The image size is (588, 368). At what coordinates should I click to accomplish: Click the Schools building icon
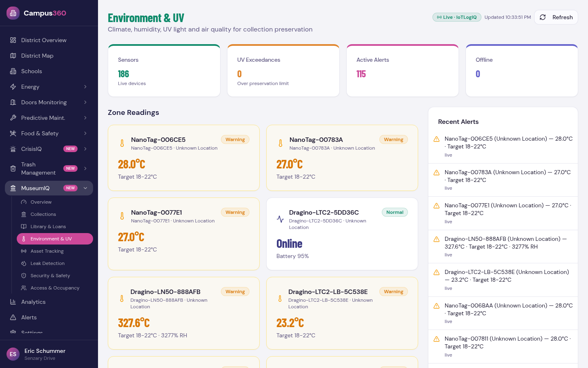tap(13, 71)
